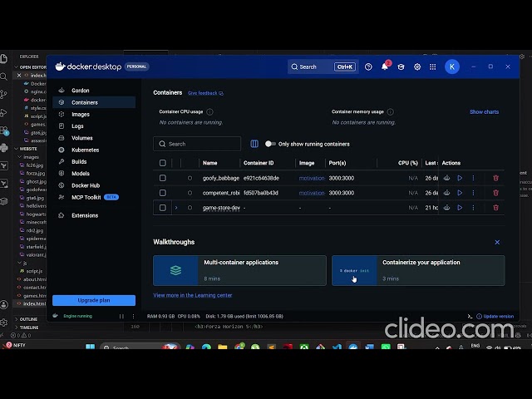Open the help question mark icon

pos(368,66)
